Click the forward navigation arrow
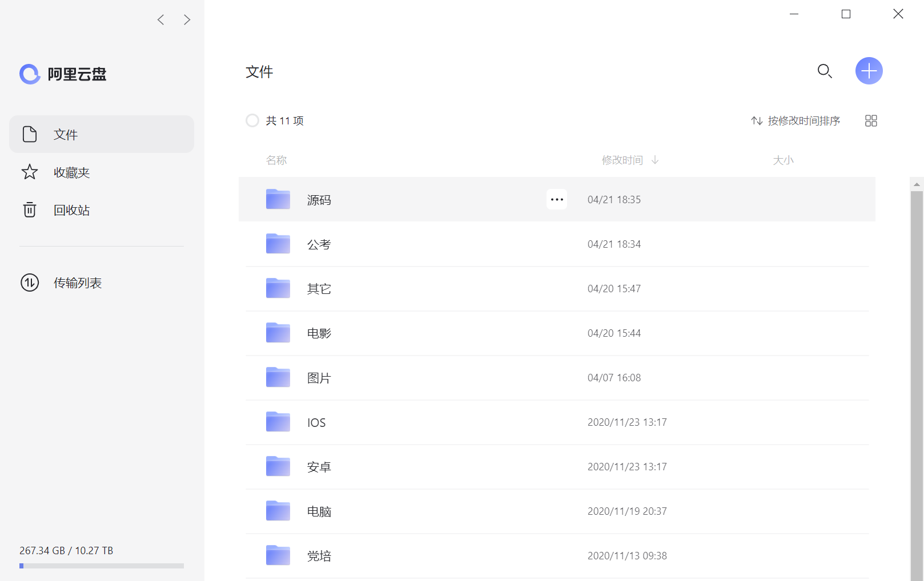The height and width of the screenshot is (581, 924). [187, 20]
